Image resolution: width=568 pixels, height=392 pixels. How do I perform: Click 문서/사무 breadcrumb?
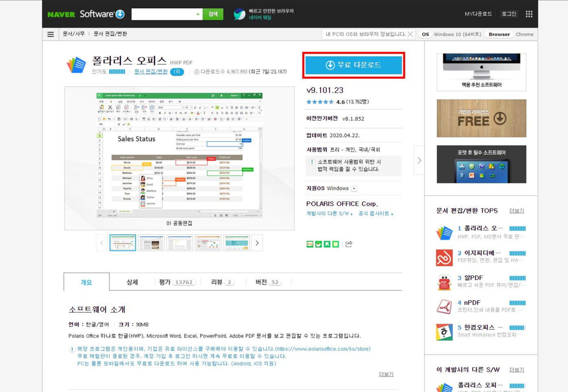74,34
